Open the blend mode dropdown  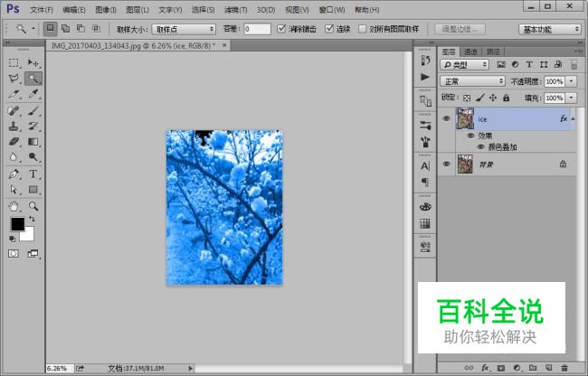pyautogui.click(x=473, y=81)
